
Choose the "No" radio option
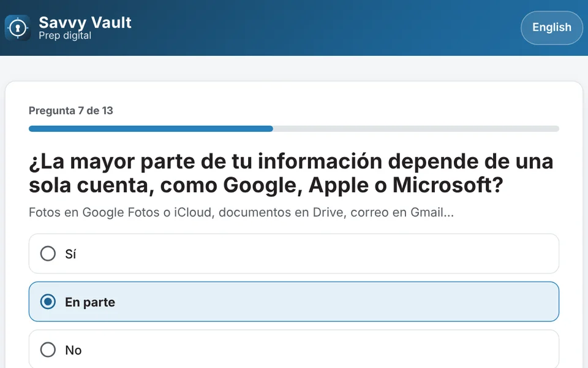(293, 349)
